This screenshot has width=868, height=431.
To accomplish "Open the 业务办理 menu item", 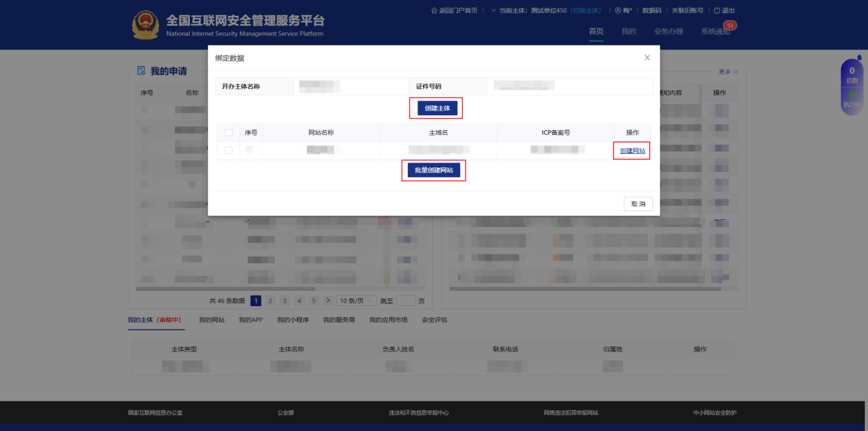I will pyautogui.click(x=668, y=32).
